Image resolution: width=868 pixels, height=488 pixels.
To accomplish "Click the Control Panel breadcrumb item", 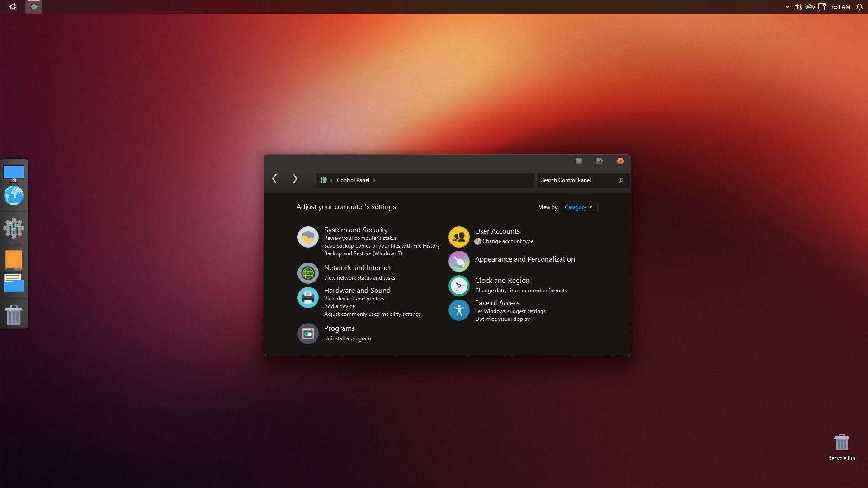I will pyautogui.click(x=353, y=180).
